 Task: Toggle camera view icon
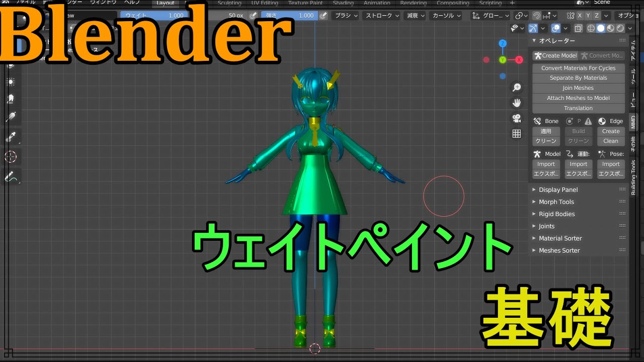point(516,118)
